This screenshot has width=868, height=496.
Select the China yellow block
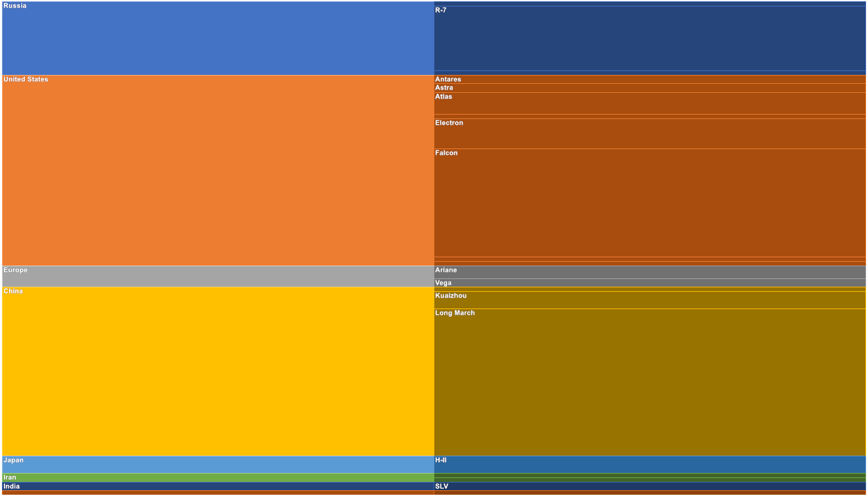pyautogui.click(x=218, y=371)
